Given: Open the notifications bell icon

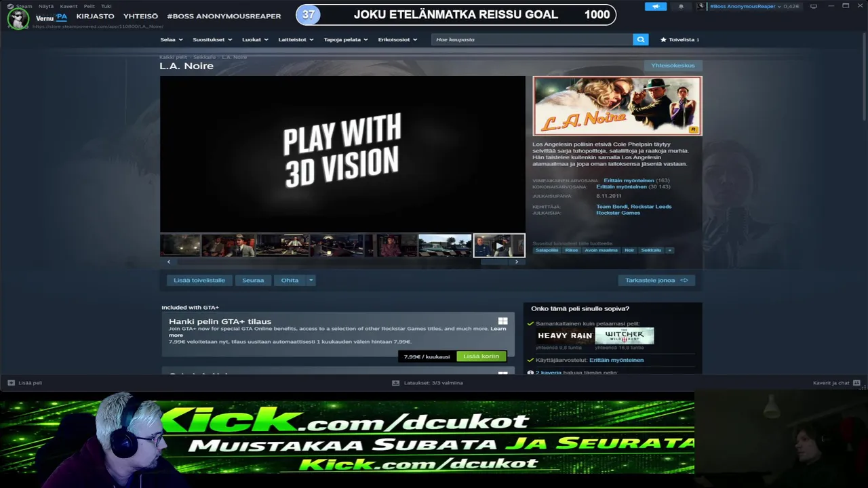Looking at the screenshot, I should (x=681, y=6).
